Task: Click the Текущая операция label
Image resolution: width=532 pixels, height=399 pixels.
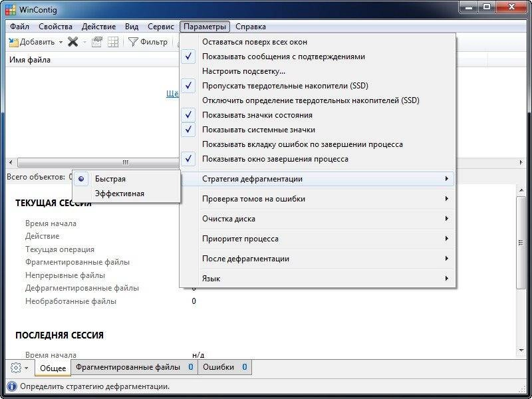Action: [60, 249]
